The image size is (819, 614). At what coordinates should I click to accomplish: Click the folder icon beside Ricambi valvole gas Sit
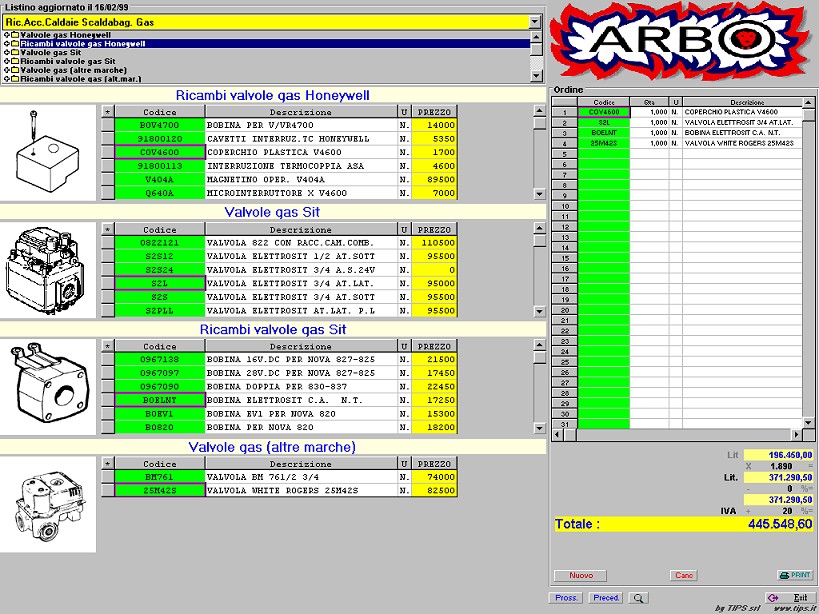[x=15, y=61]
